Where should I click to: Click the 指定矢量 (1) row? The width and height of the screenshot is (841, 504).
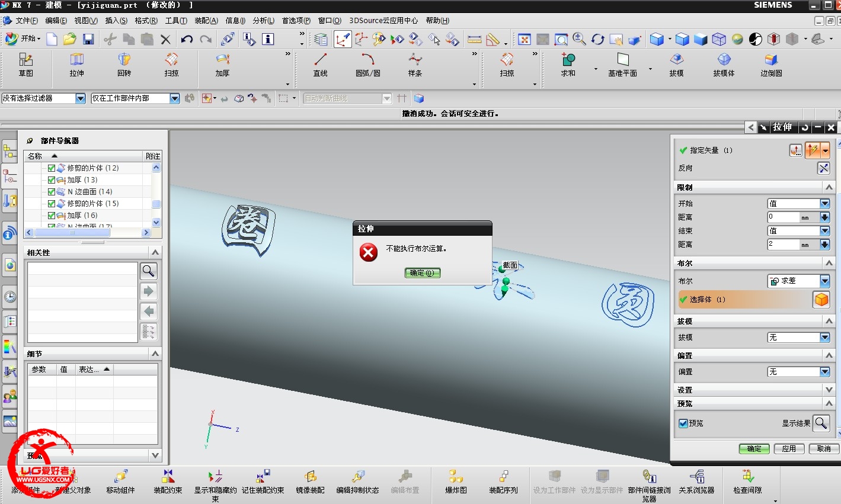click(733, 150)
